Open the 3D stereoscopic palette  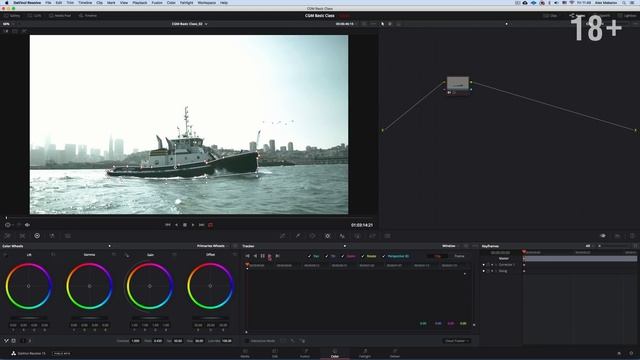(x=387, y=236)
